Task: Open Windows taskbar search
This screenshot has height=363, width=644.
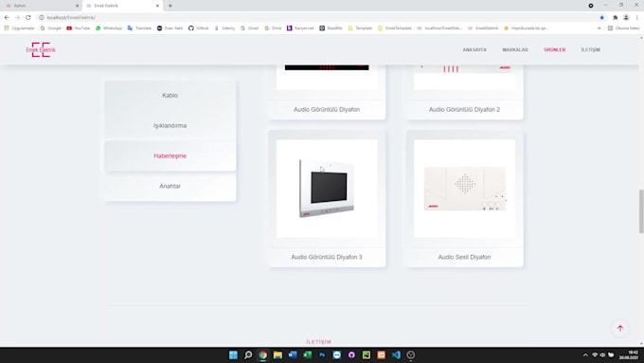Action: coord(248,354)
